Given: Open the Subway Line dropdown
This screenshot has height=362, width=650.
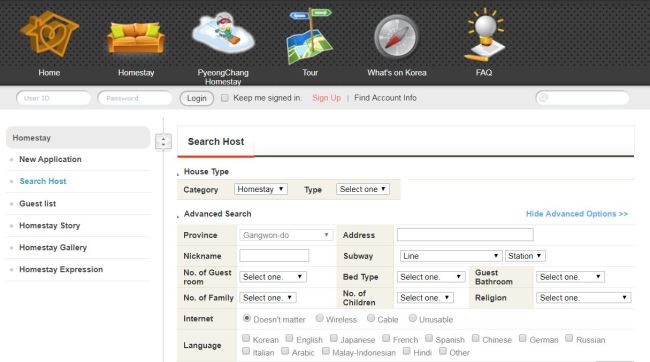Looking at the screenshot, I should [x=451, y=256].
